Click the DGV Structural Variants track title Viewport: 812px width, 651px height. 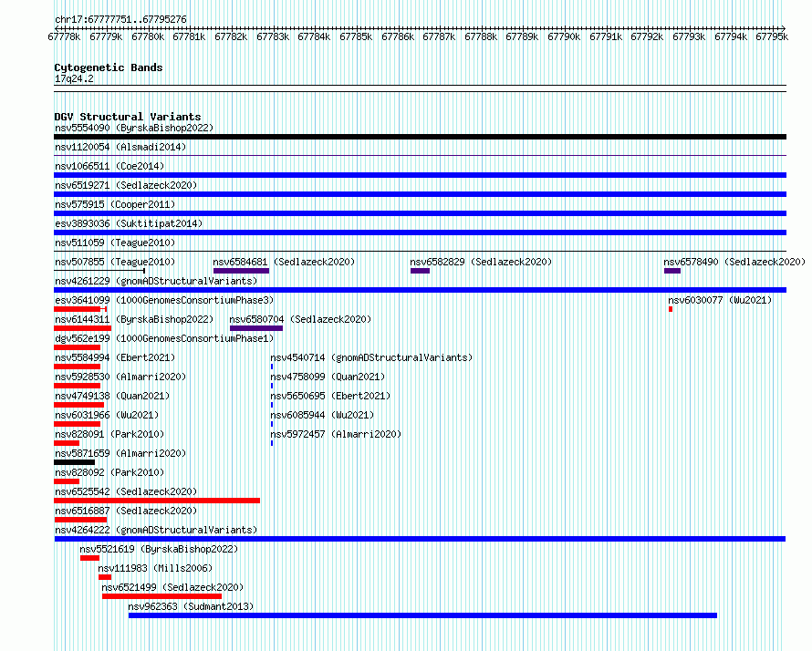[x=128, y=117]
